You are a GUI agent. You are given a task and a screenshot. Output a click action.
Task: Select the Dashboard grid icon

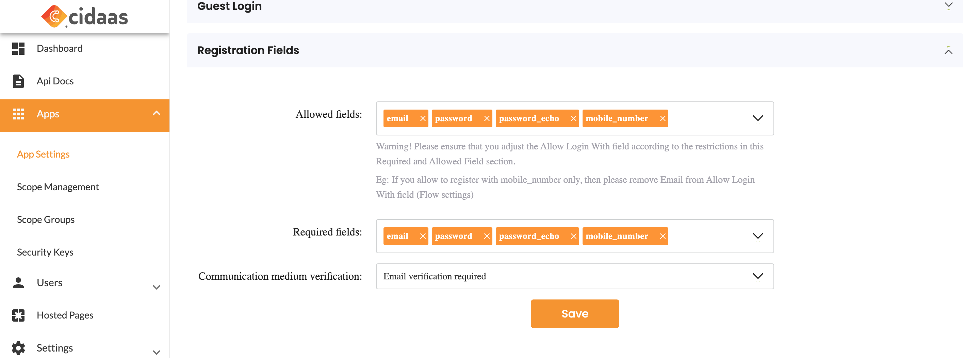pyautogui.click(x=18, y=48)
